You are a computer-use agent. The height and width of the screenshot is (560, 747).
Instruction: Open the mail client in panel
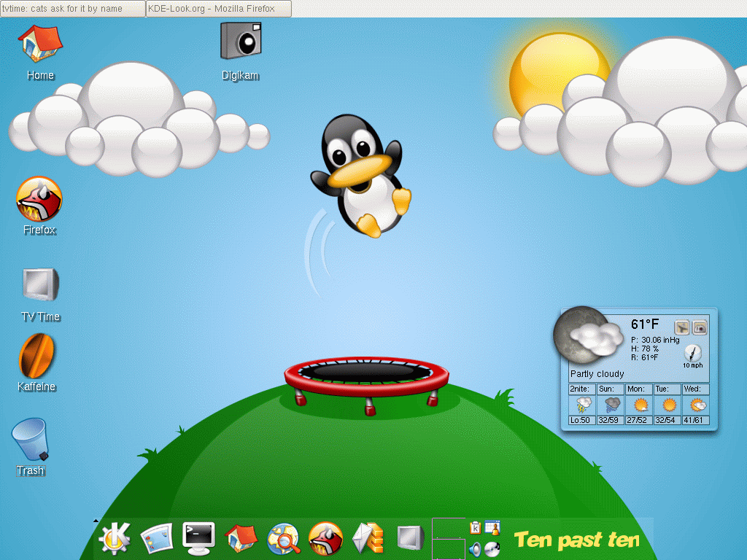point(368,539)
